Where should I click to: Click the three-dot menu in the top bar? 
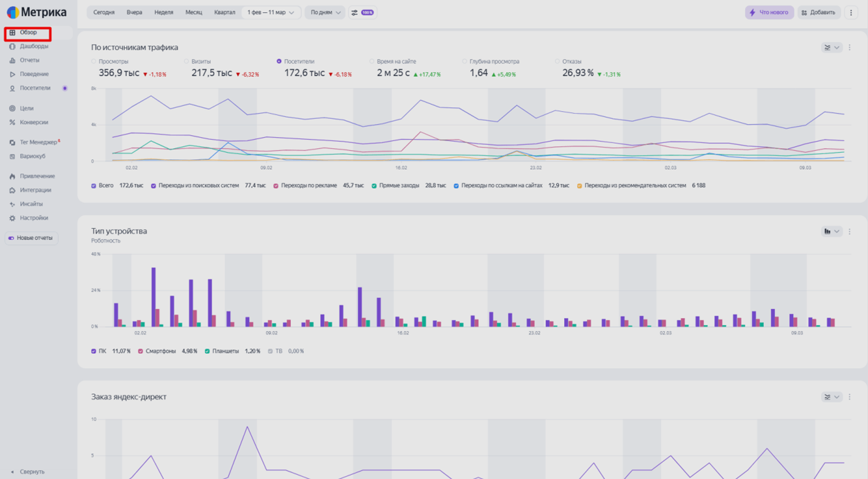[851, 12]
